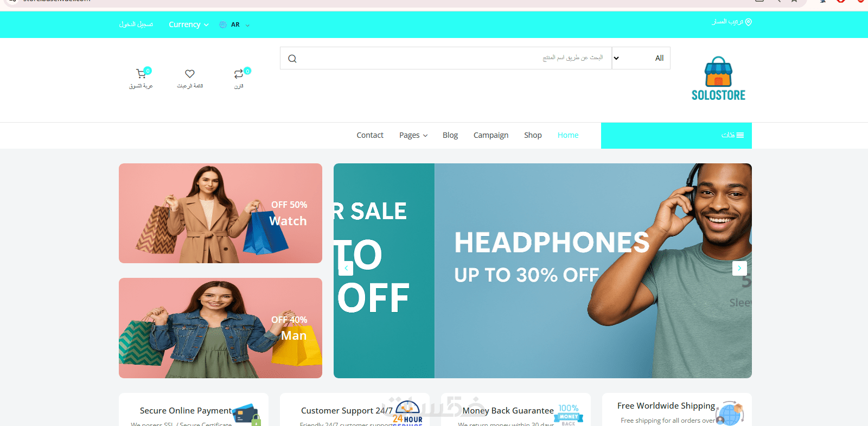The width and height of the screenshot is (868, 426).
Task: Expand the AR language dropdown
Action: coord(235,24)
